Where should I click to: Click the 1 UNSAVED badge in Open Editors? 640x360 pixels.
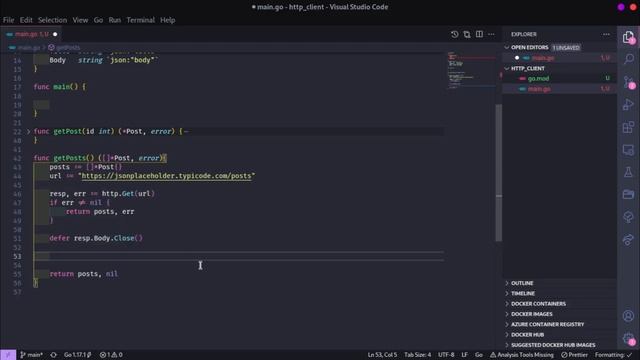pyautogui.click(x=566, y=47)
